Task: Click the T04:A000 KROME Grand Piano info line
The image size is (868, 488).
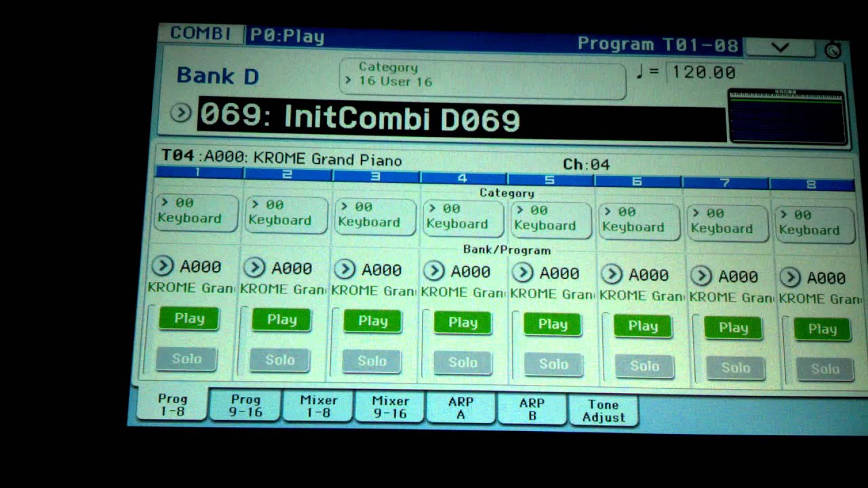Action: point(282,158)
